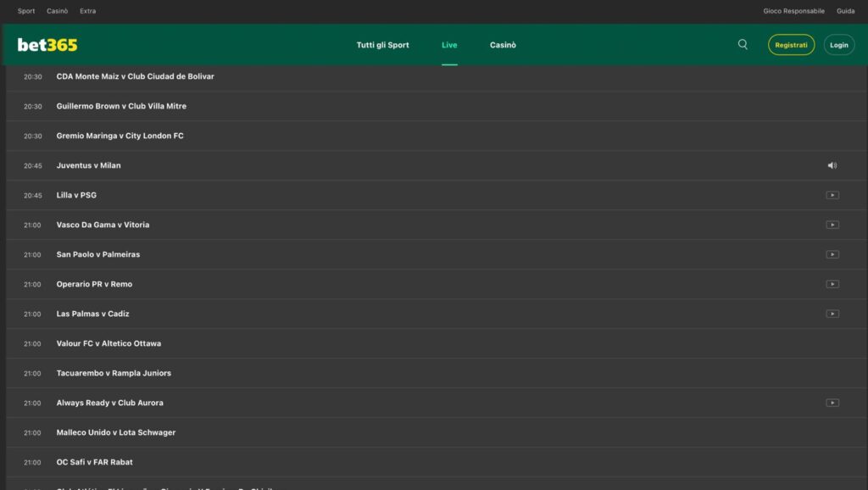Open stream icon for Always Ready v Club Aurora
Viewport: 868px width, 490px height.
coord(832,404)
